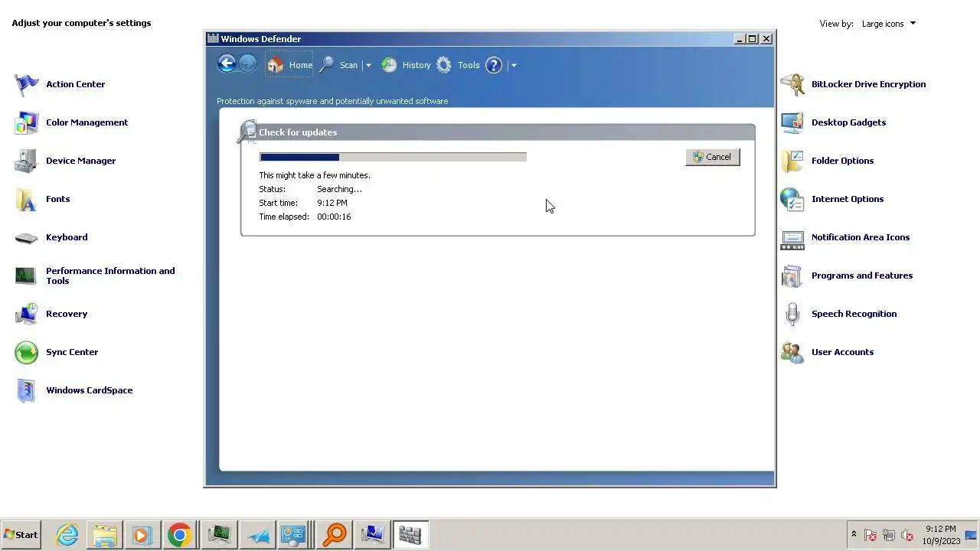Open the Start menu
Screen dimensions: 980x551
(21, 535)
